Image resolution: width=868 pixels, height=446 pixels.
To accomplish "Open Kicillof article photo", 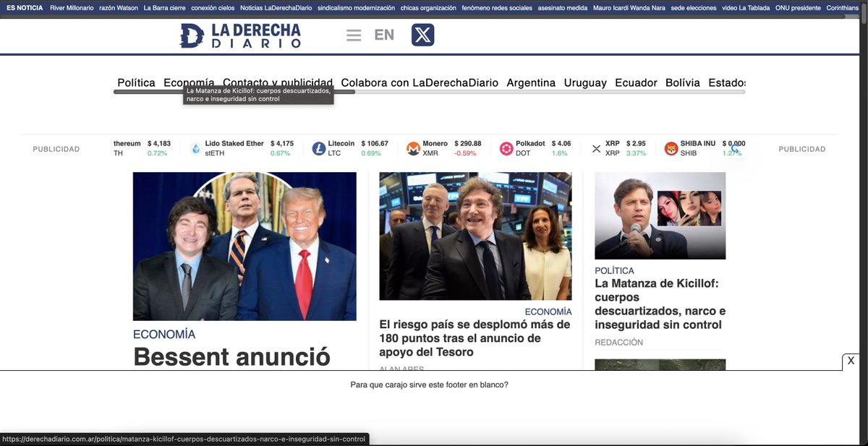I will [660, 215].
